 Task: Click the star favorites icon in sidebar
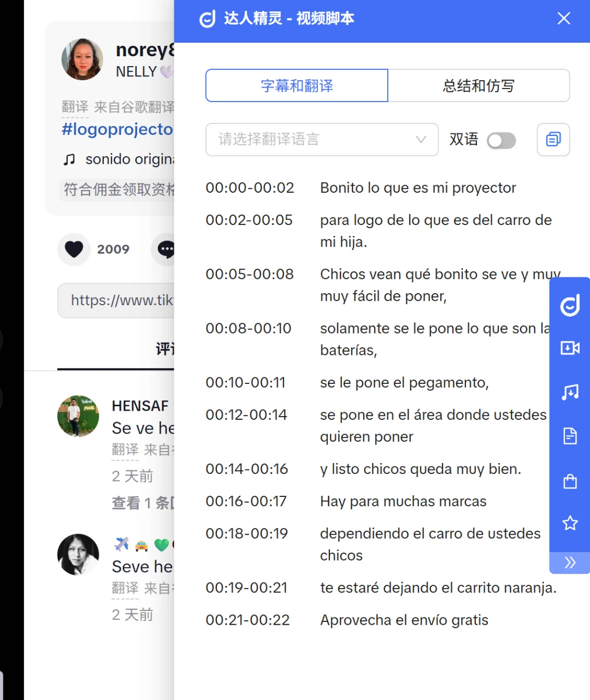[x=569, y=523]
